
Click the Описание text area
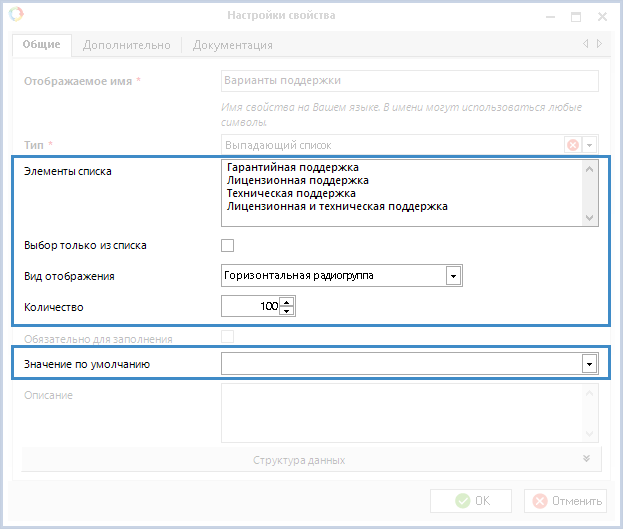coord(400,412)
